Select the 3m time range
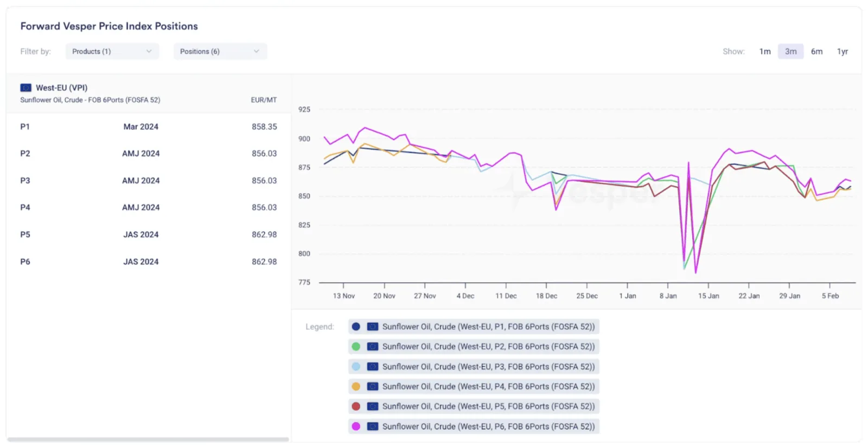The height and width of the screenshot is (446, 868). 791,52
